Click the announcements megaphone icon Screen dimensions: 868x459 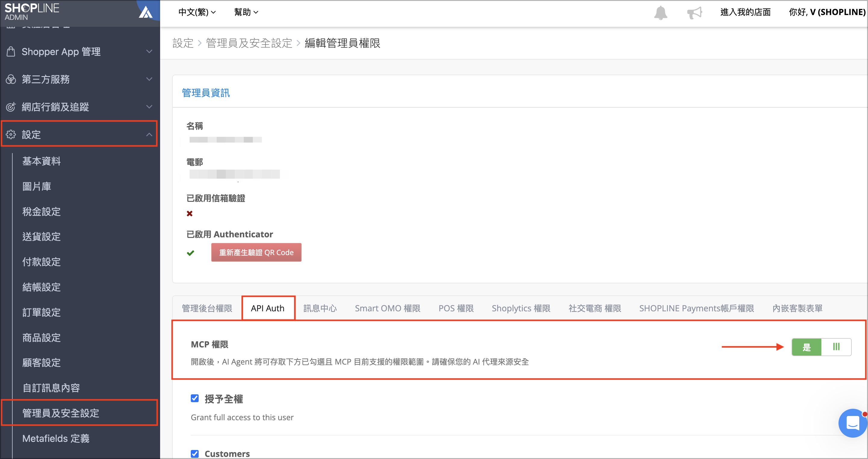[x=694, y=13]
